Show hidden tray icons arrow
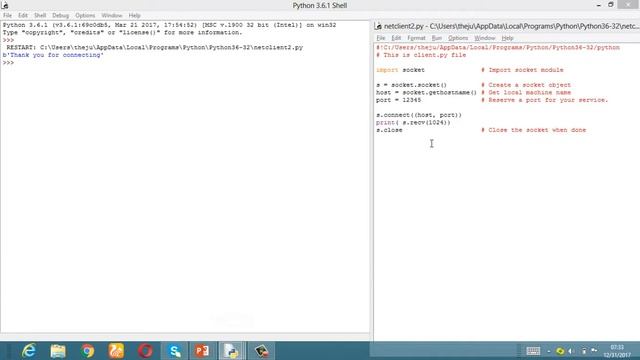 pyautogui.click(x=549, y=351)
